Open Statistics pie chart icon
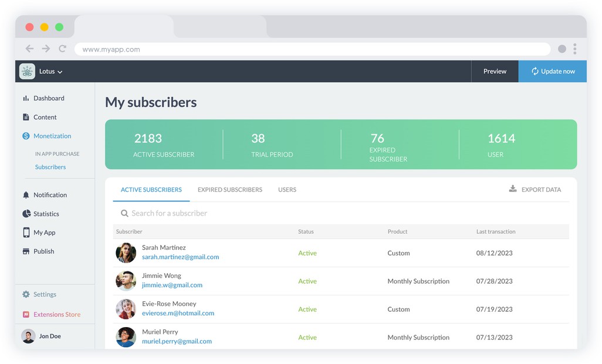The width and height of the screenshot is (602, 364). coord(26,214)
